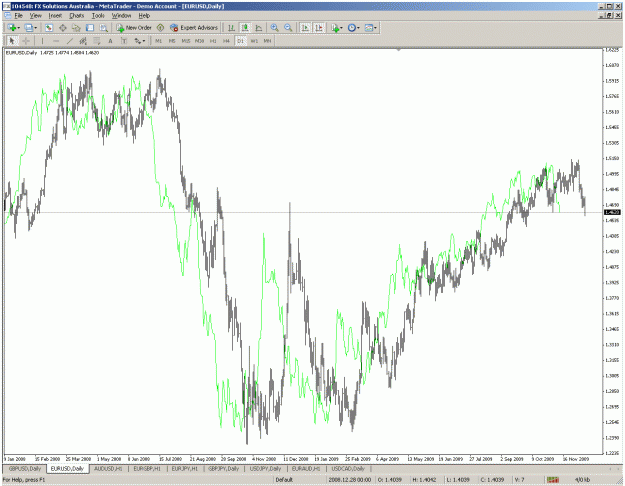Click the Templates icon
This screenshot has height=486, width=625.
point(369,28)
